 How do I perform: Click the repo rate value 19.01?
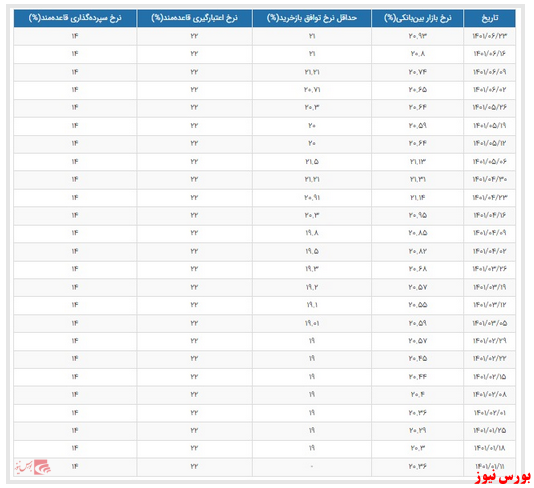click(x=312, y=323)
